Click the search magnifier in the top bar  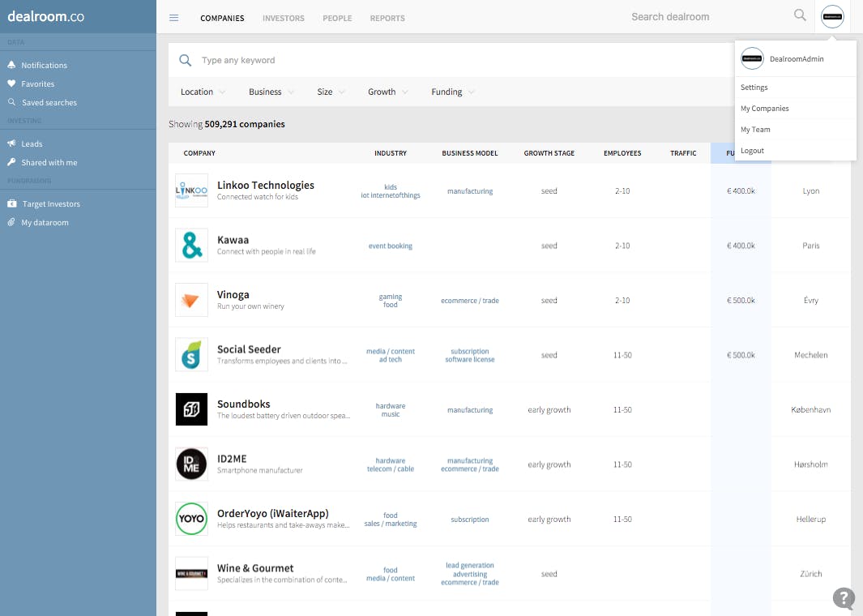[x=799, y=15]
